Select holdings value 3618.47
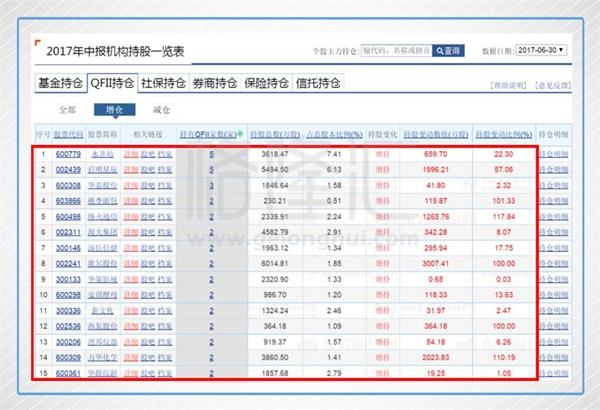600x410 pixels. coord(275,154)
